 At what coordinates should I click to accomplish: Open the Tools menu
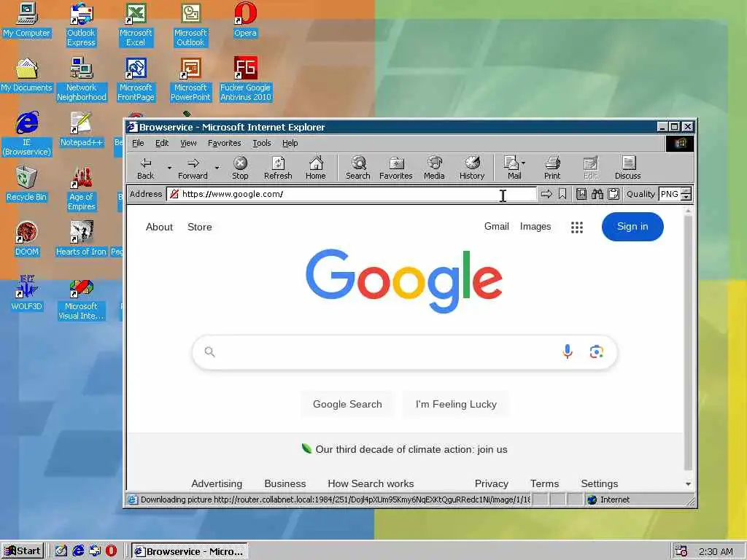(262, 143)
